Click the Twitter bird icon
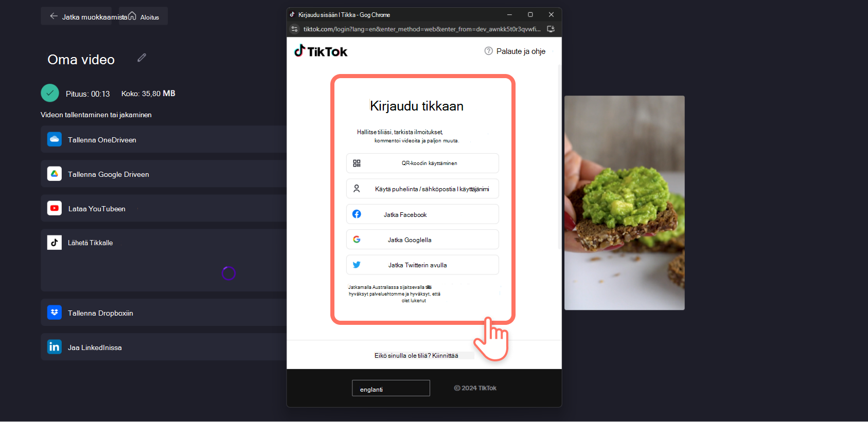This screenshot has height=422, width=868. pyautogui.click(x=357, y=265)
